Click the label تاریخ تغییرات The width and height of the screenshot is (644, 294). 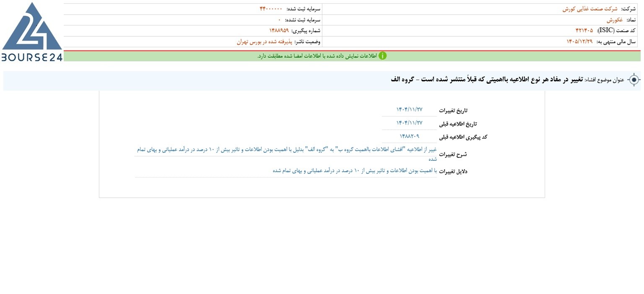click(453, 111)
